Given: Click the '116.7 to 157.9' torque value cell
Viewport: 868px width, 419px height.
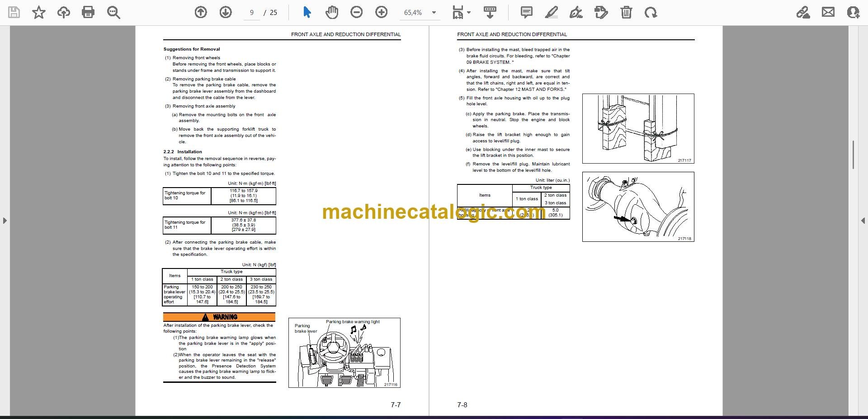Looking at the screenshot, I should click(x=244, y=196).
